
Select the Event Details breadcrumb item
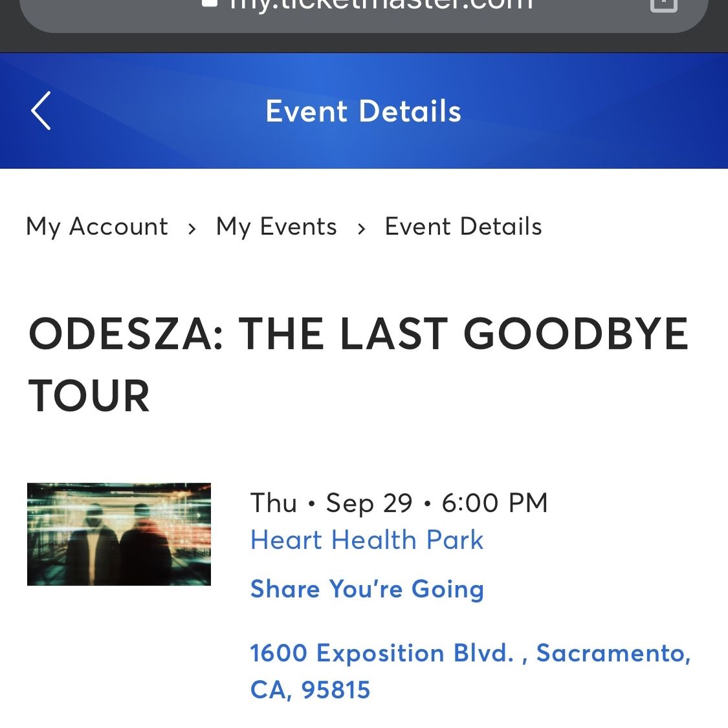(463, 226)
